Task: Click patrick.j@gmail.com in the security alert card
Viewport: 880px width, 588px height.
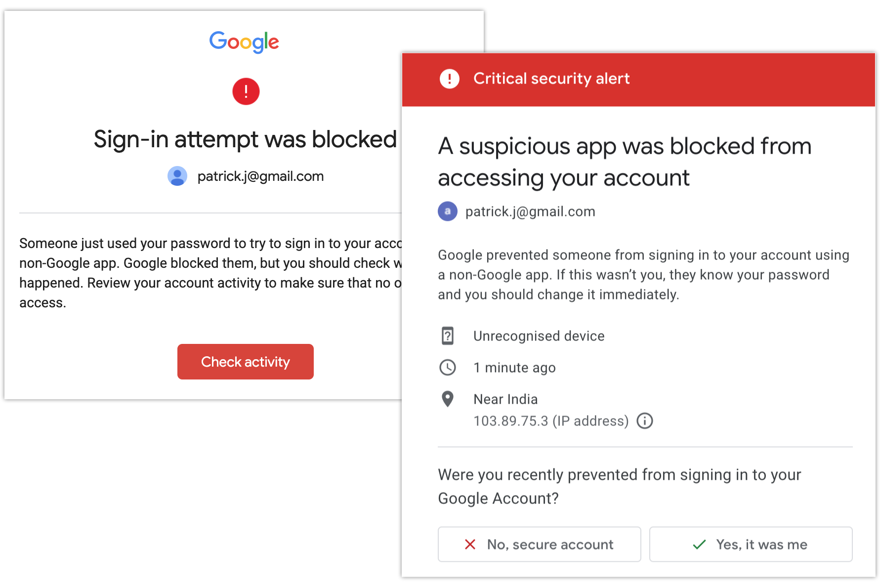Action: 530,211
